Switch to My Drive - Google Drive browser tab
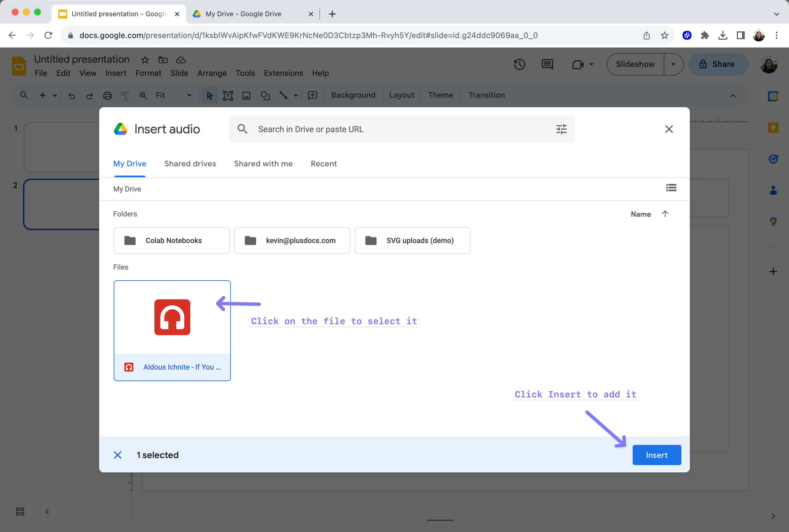The width and height of the screenshot is (789, 532). [x=253, y=14]
